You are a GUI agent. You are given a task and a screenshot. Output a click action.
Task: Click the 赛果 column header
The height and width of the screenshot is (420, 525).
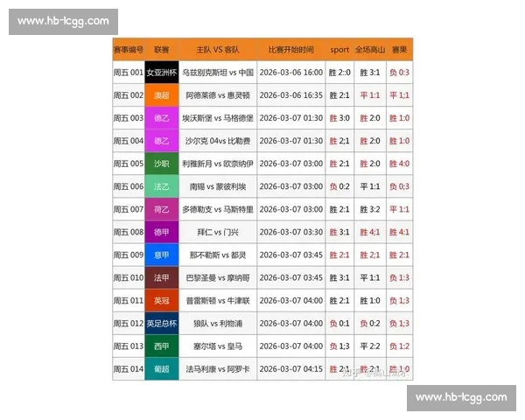click(x=400, y=50)
